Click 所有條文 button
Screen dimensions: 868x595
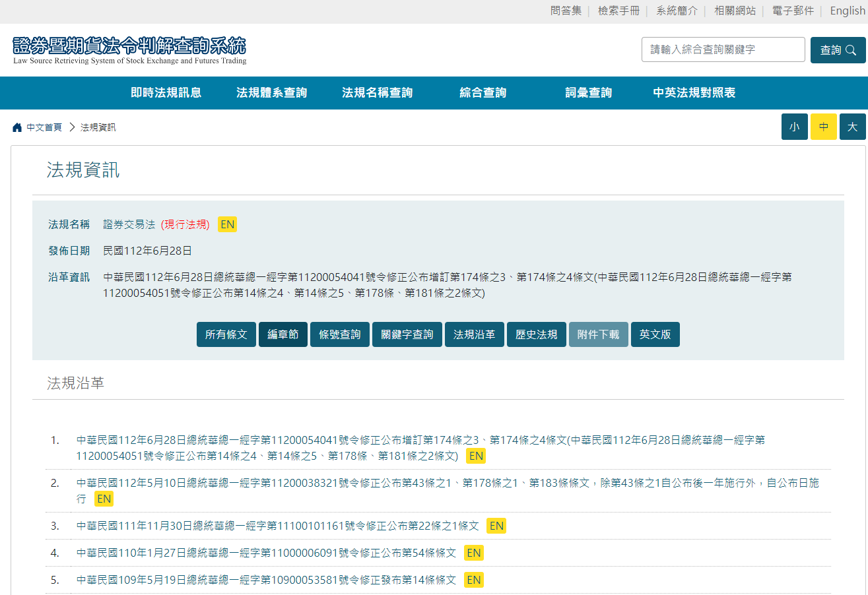(226, 334)
